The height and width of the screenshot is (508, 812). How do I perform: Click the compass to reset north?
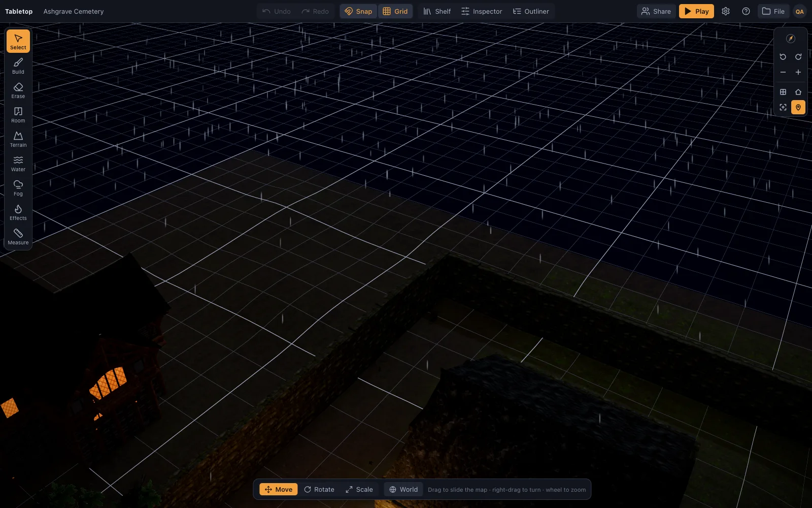(x=791, y=39)
